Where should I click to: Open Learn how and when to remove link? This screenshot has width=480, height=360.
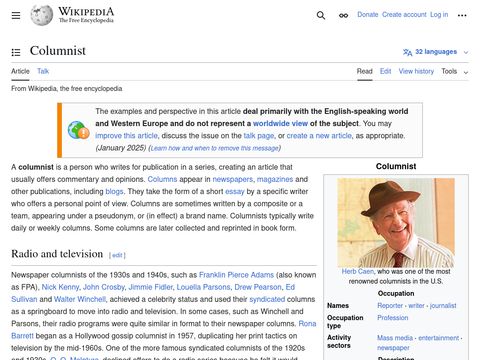(x=215, y=148)
